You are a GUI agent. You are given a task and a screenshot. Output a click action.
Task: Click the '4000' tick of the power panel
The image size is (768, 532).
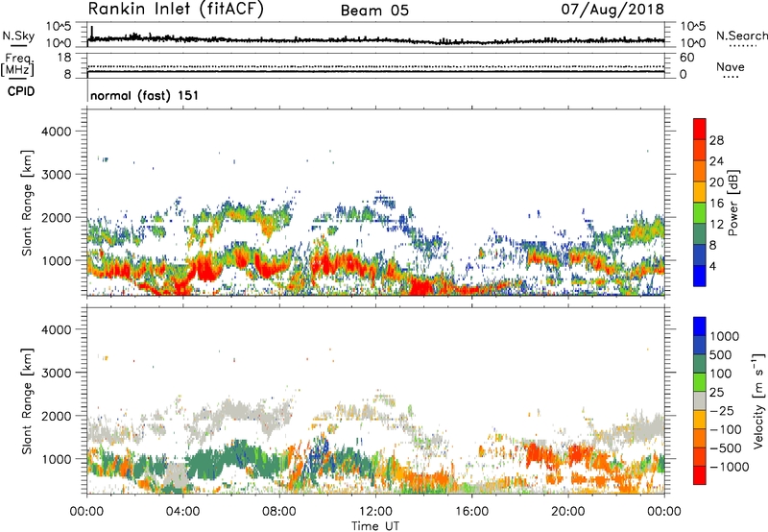point(56,132)
